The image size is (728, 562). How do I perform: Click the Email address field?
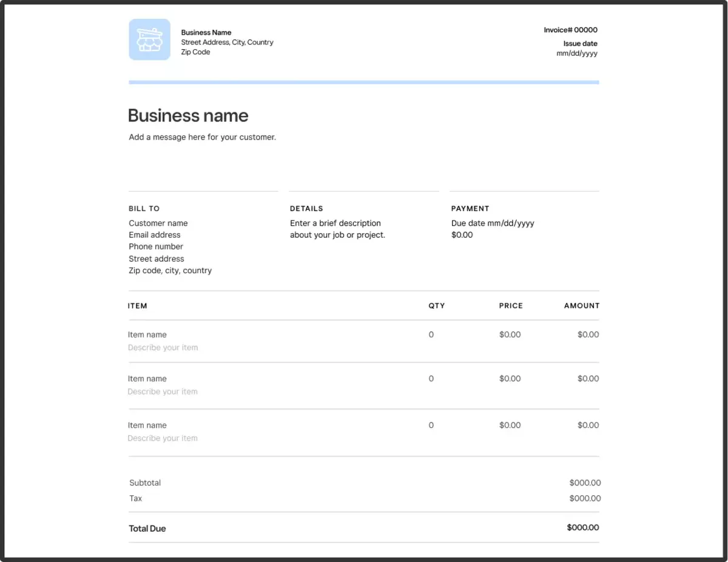point(154,235)
